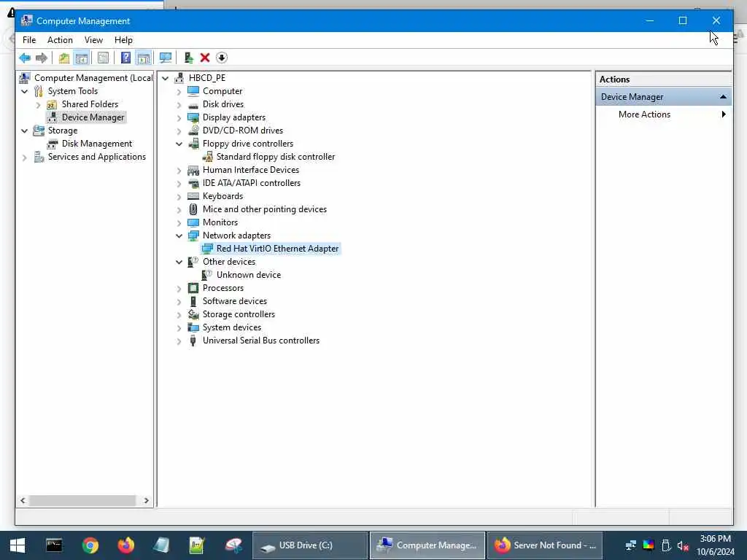Open Command Prompt from the taskbar

point(54,545)
